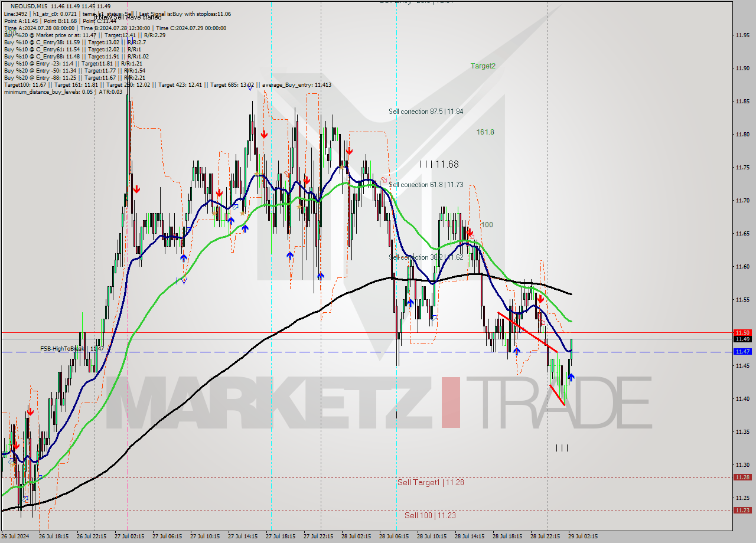Click the 'Sell correction 38.2 | 11.62' label

point(426,257)
